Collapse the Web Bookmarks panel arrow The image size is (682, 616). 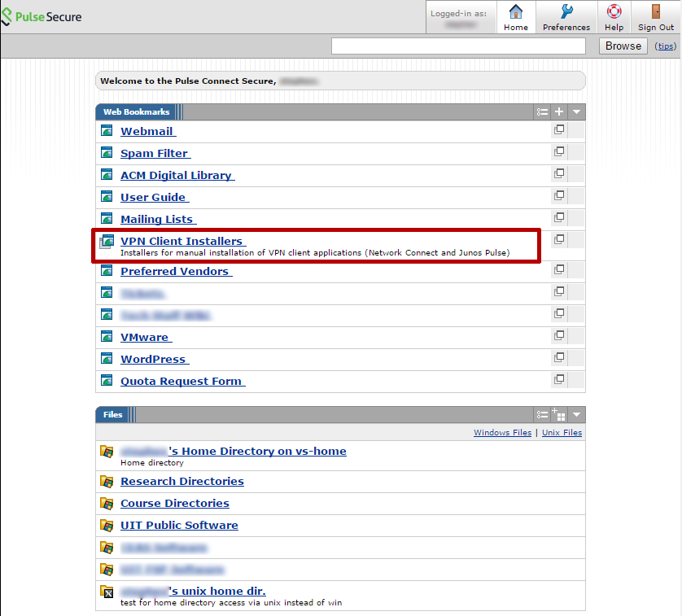click(576, 111)
